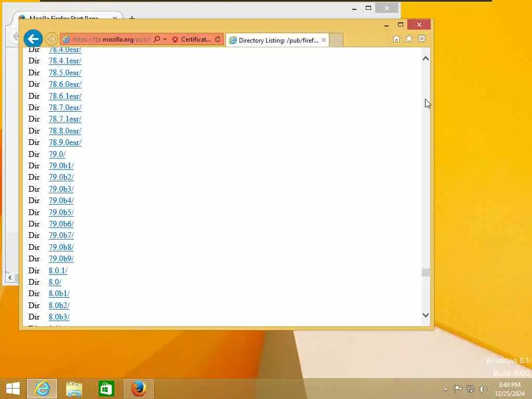Open the 79.0b5/ directory link

pos(61,212)
